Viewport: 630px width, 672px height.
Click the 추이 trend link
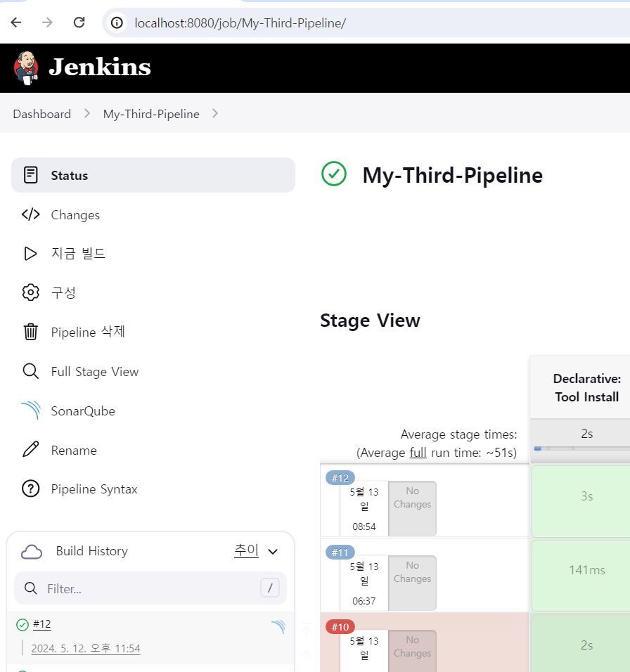point(246,550)
